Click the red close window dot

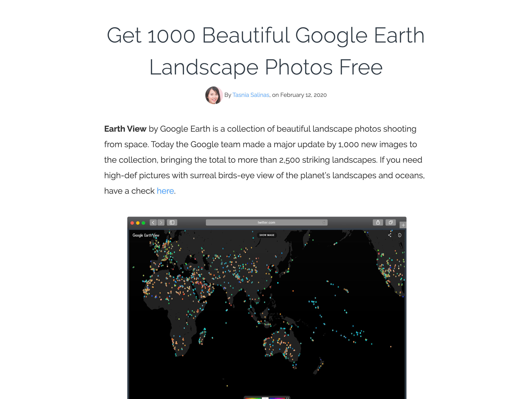click(132, 223)
